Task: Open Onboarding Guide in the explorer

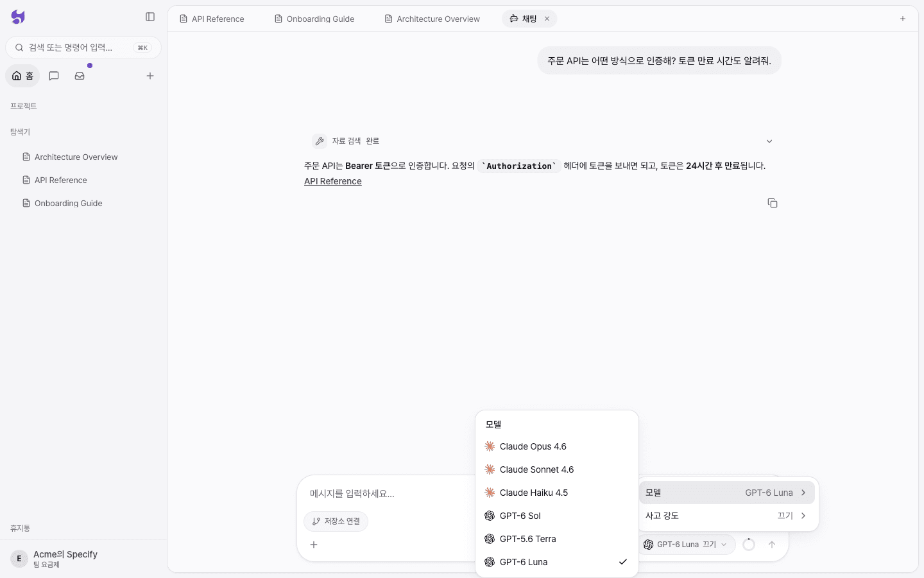Action: pos(69,204)
